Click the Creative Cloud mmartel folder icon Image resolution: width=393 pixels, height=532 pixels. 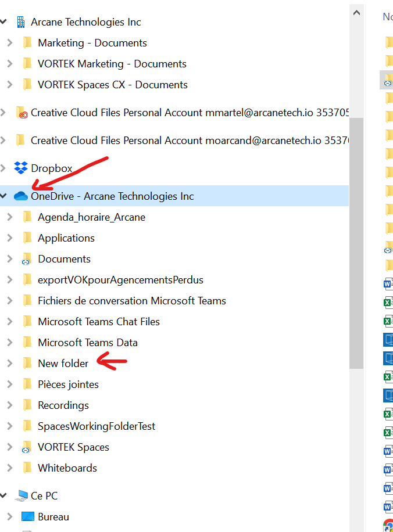point(21,113)
